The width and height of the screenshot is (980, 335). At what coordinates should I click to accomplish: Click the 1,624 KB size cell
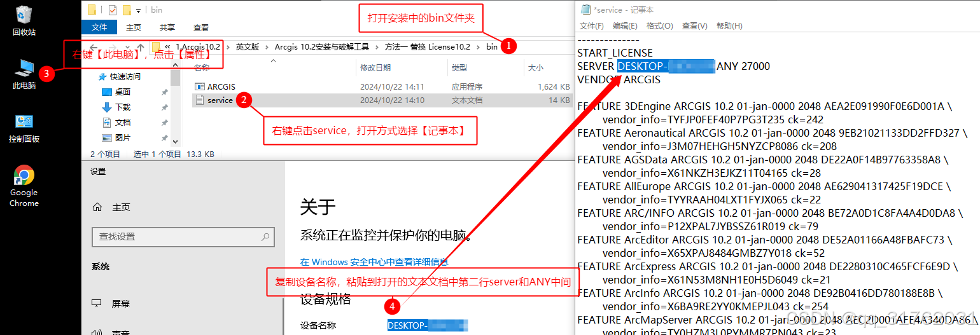coord(553,86)
